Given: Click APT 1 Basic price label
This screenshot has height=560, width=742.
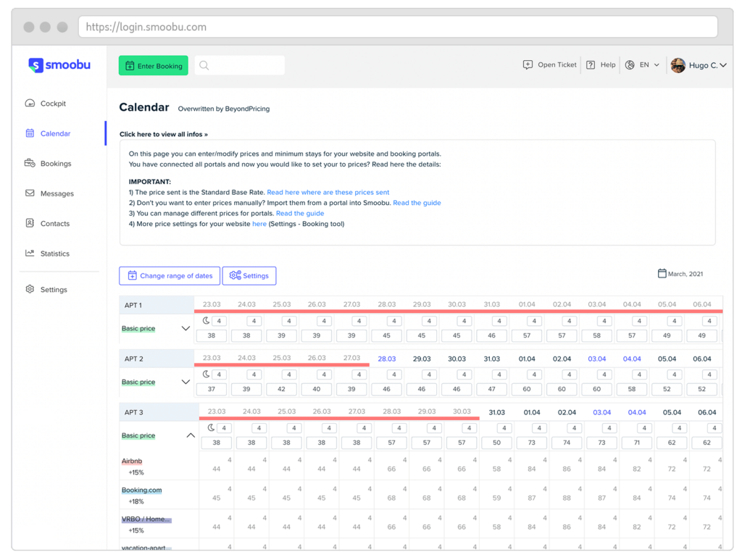Looking at the screenshot, I should click(138, 328).
